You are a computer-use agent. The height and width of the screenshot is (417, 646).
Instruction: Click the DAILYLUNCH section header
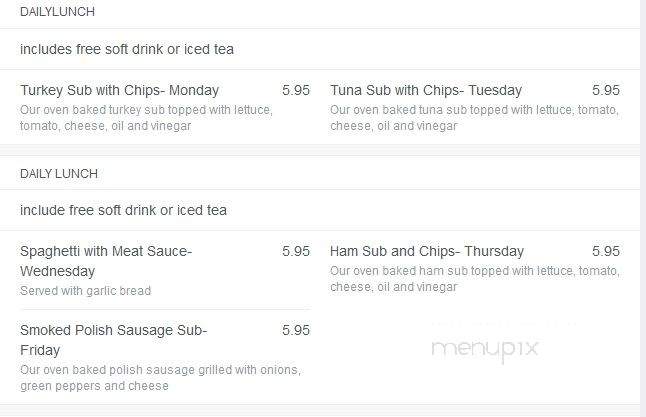pos(57,12)
